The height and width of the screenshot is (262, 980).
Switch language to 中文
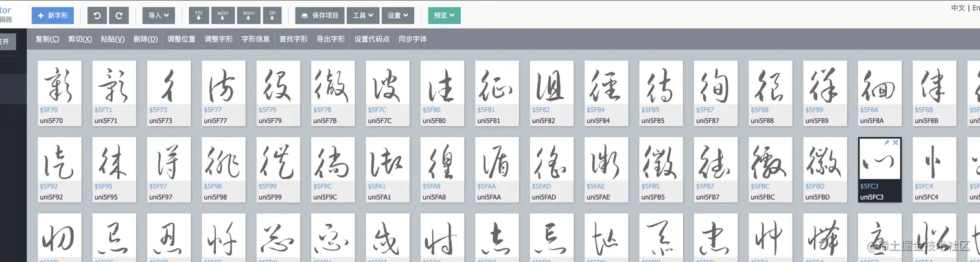958,8
